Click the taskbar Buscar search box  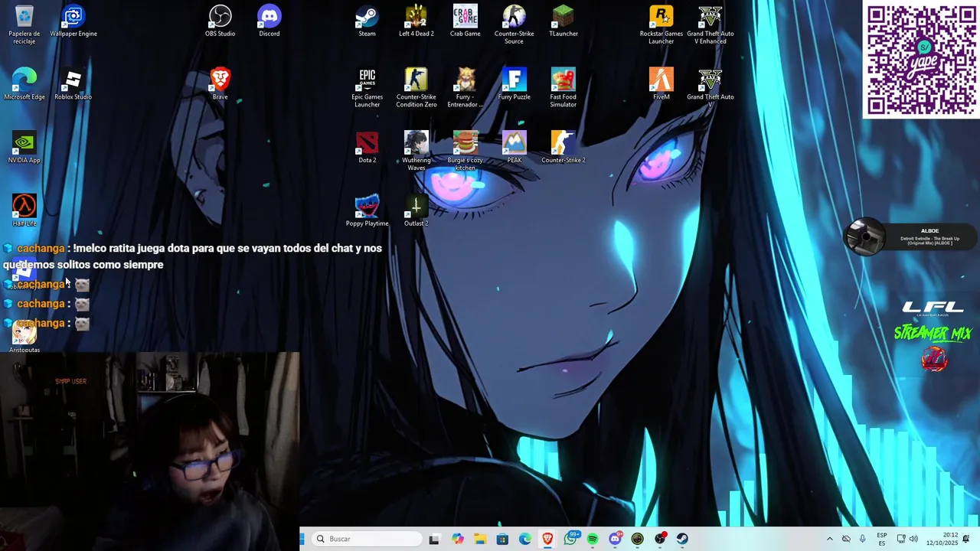(x=367, y=539)
